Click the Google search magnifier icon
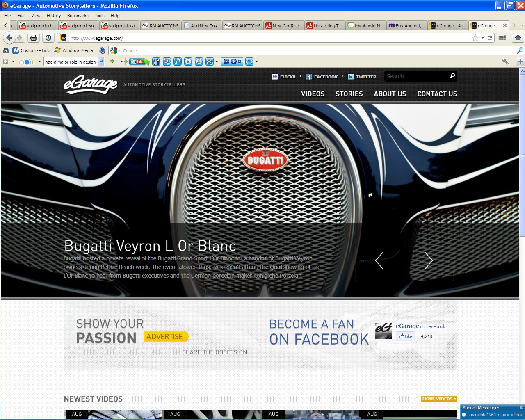 click(x=520, y=50)
